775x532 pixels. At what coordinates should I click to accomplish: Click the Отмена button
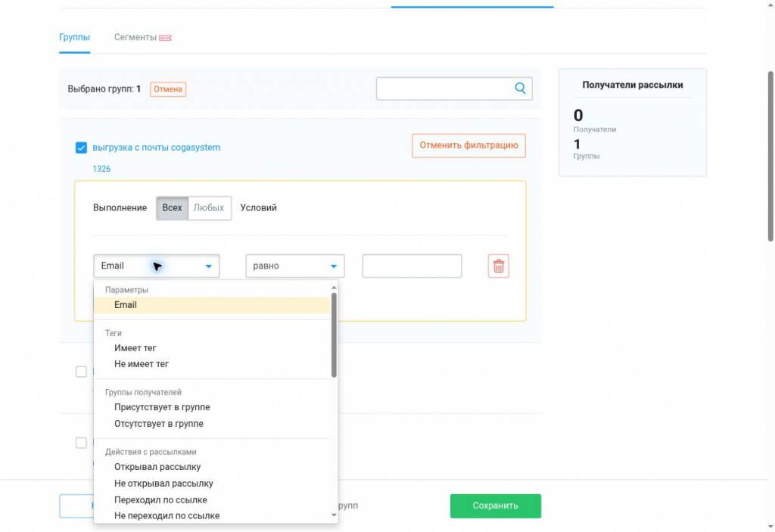[x=168, y=89]
